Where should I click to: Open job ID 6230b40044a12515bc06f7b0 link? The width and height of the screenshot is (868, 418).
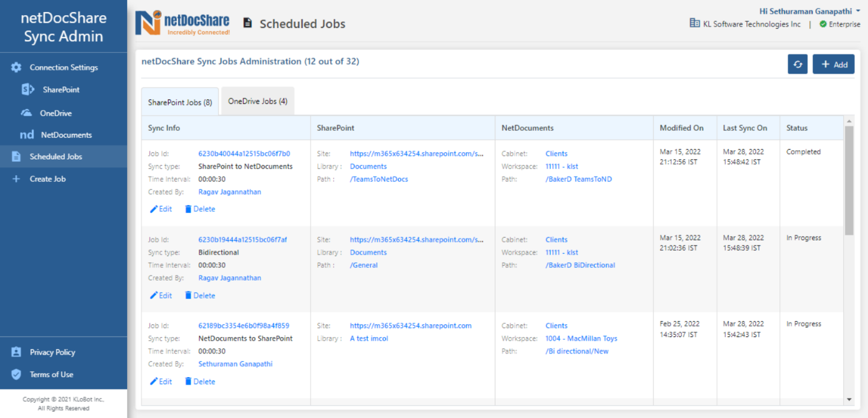click(x=244, y=153)
